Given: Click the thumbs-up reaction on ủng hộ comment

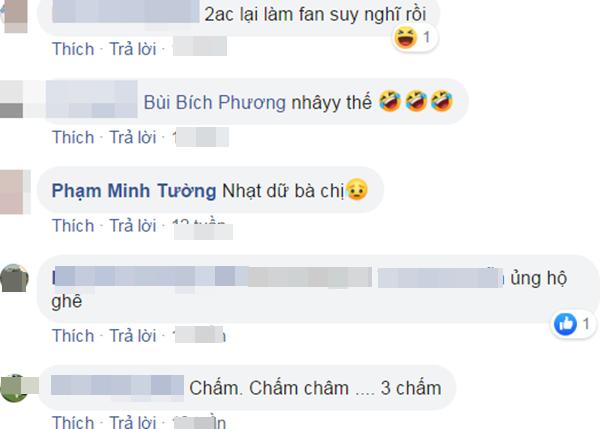Looking at the screenshot, I should coord(565,324).
